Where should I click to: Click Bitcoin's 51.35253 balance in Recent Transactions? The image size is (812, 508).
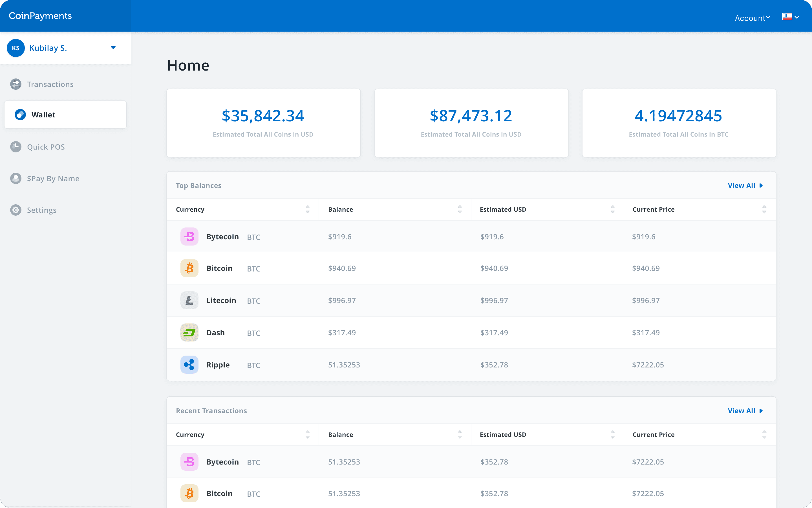point(344,493)
